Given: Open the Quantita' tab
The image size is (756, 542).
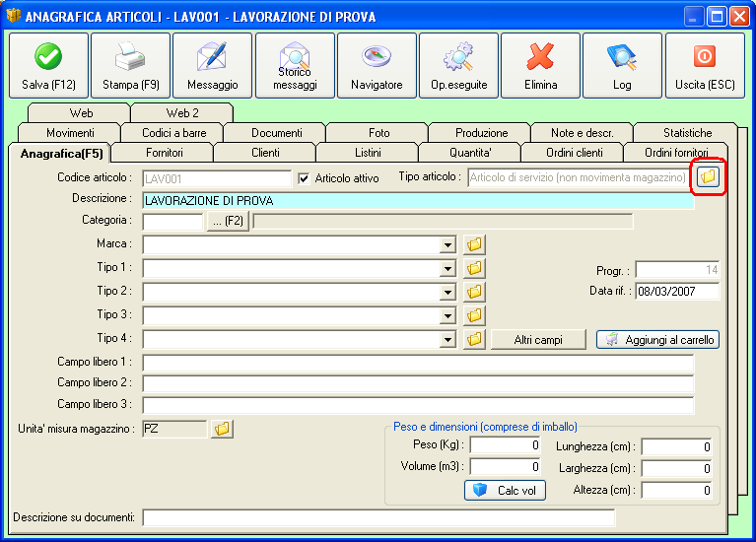Looking at the screenshot, I should [470, 153].
